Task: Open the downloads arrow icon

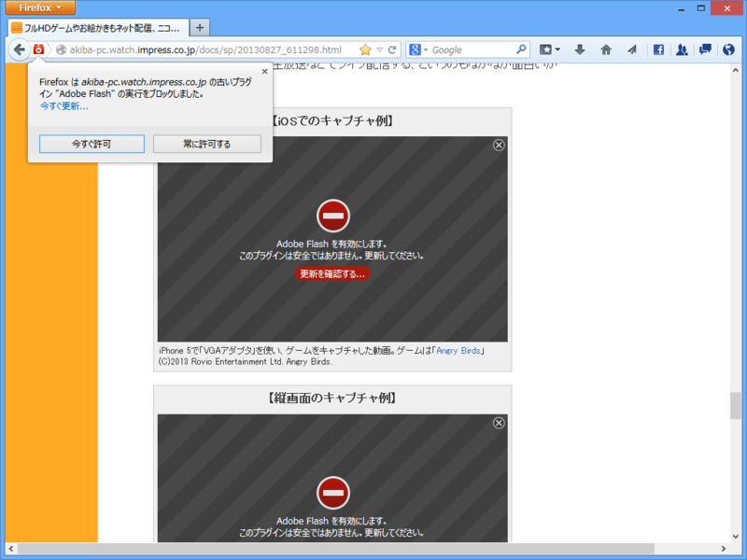Action: point(580,49)
